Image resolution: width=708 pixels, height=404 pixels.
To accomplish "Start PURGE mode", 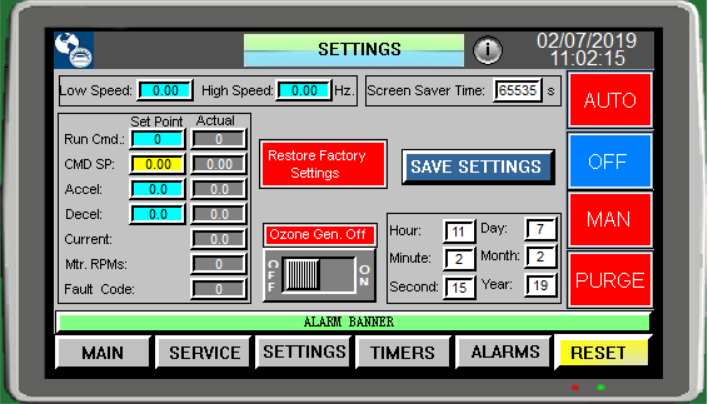I will [609, 279].
